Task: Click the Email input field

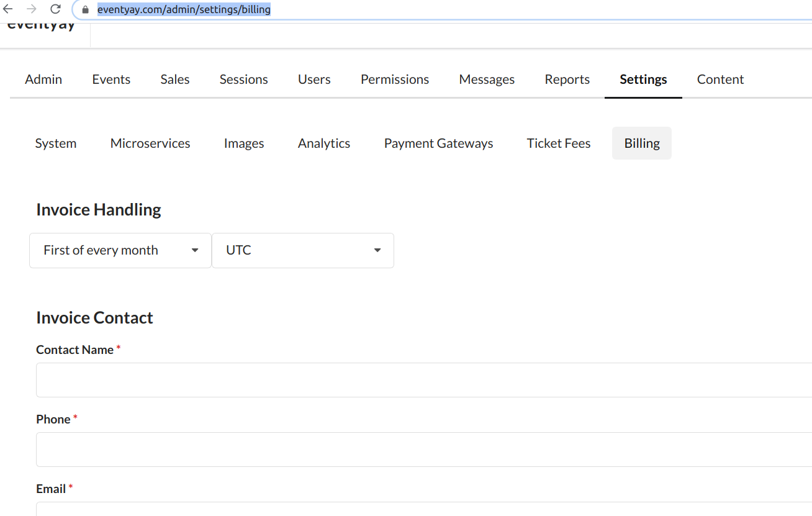Action: pyautogui.click(x=424, y=509)
